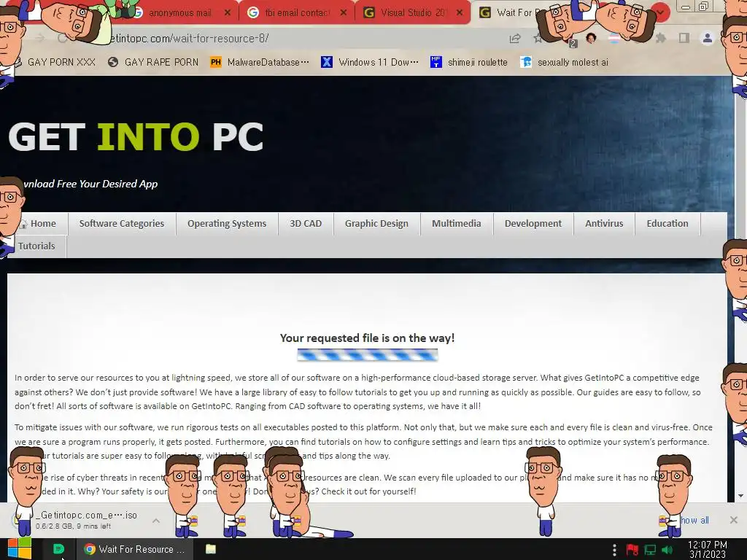
Task: Open the Education menu
Action: pos(667,223)
